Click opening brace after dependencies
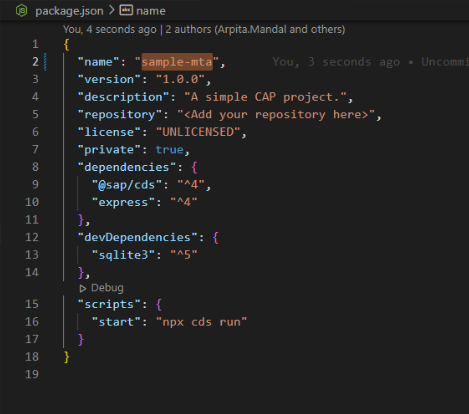The width and height of the screenshot is (469, 414). [194, 167]
